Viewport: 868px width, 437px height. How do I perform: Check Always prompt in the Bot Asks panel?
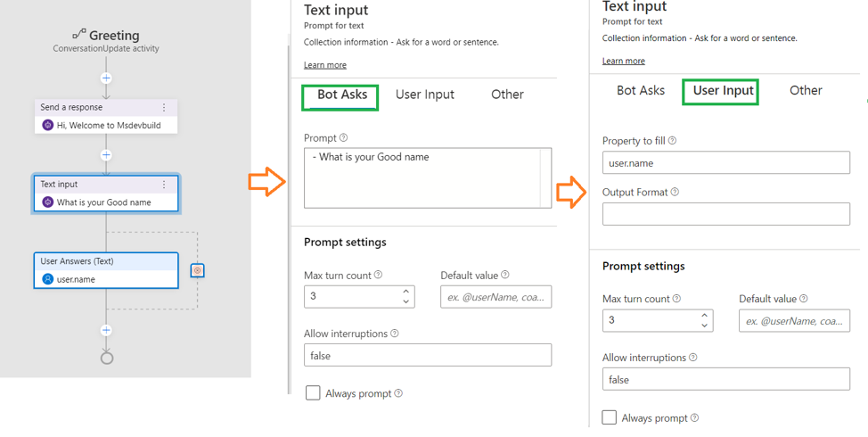[313, 393]
